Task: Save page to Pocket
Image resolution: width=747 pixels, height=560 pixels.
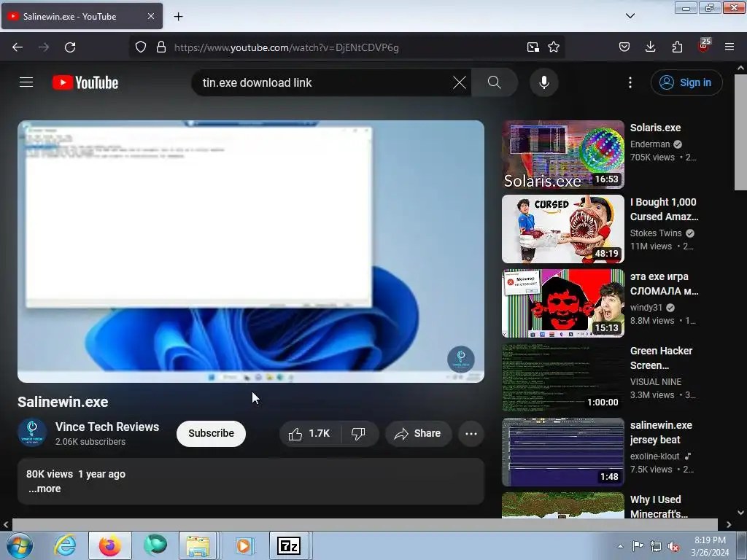Action: click(x=624, y=47)
